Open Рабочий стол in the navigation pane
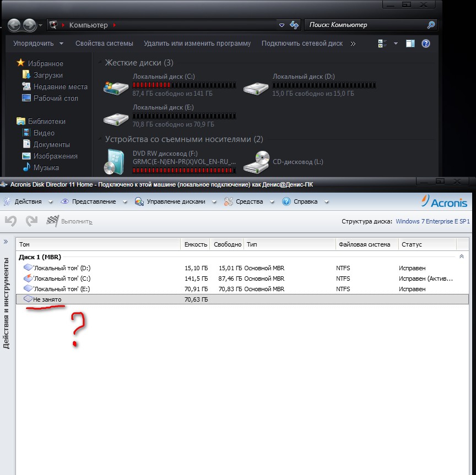Image resolution: width=476 pixels, height=475 pixels. [x=50, y=98]
